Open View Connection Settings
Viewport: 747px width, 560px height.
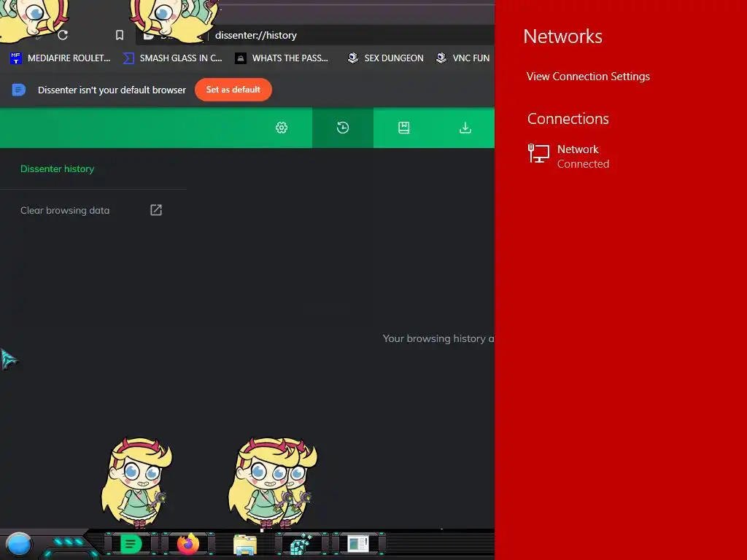[588, 76]
